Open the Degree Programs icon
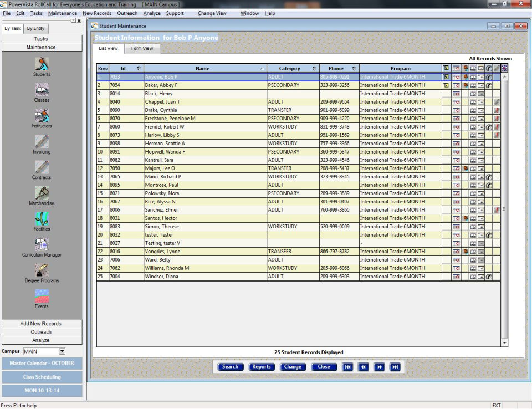The height and width of the screenshot is (409, 532). click(42, 270)
